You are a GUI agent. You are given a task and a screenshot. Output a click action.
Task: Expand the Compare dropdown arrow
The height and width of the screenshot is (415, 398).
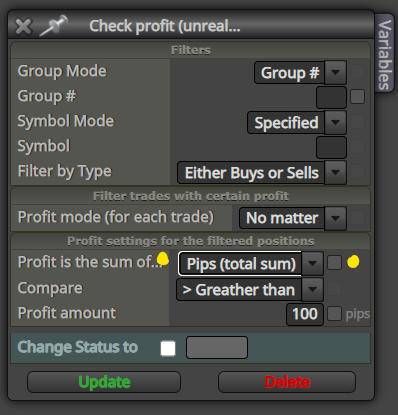312,289
